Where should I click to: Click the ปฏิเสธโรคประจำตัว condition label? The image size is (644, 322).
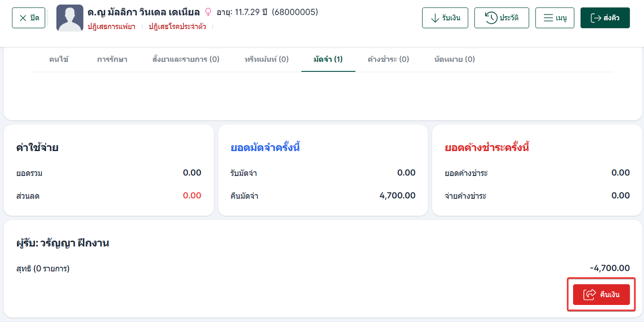click(178, 27)
